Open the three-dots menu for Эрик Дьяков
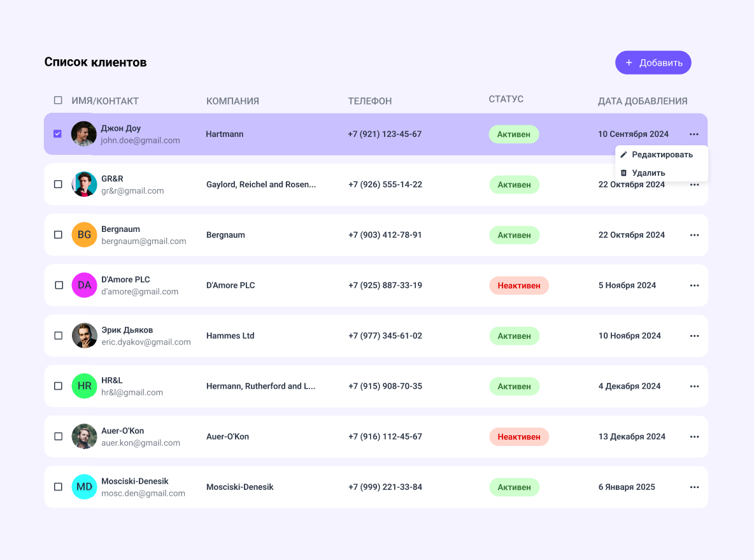This screenshot has width=754, height=560. (x=694, y=336)
